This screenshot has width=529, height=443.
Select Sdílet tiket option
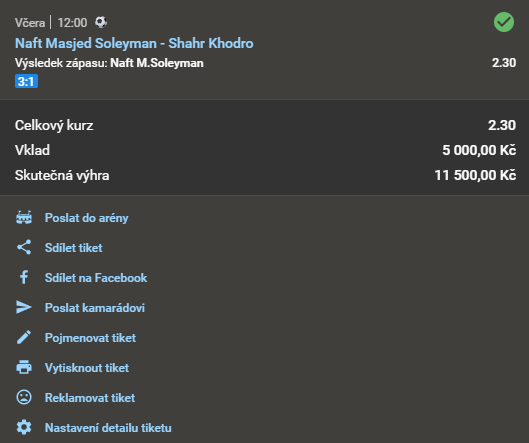[x=74, y=248]
